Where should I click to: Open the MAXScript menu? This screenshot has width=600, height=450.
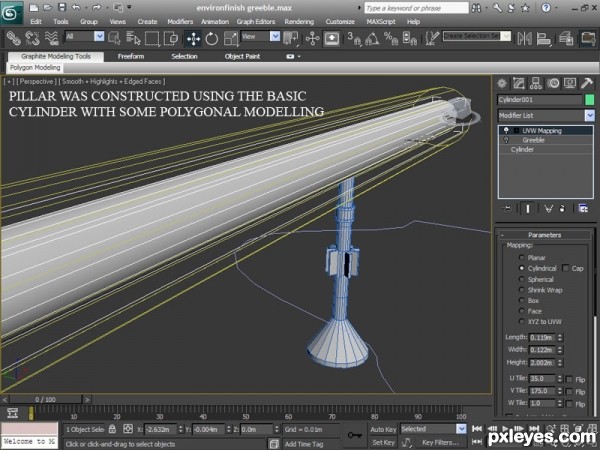[381, 22]
